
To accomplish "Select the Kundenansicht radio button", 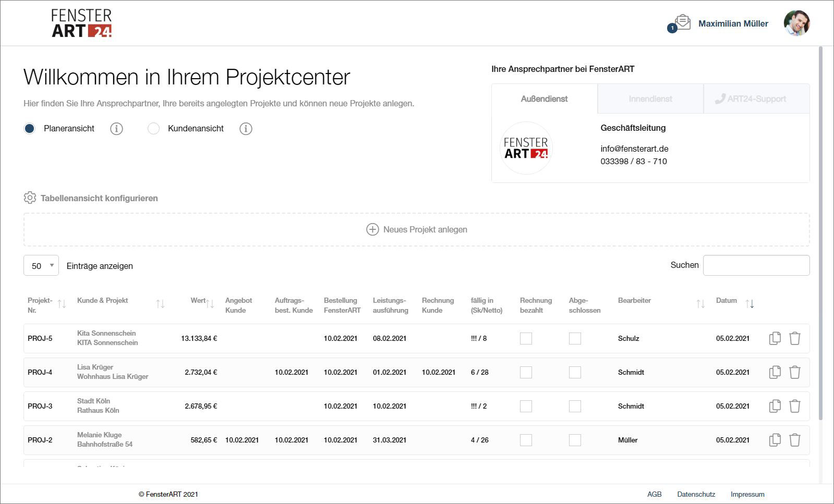I will tap(153, 129).
